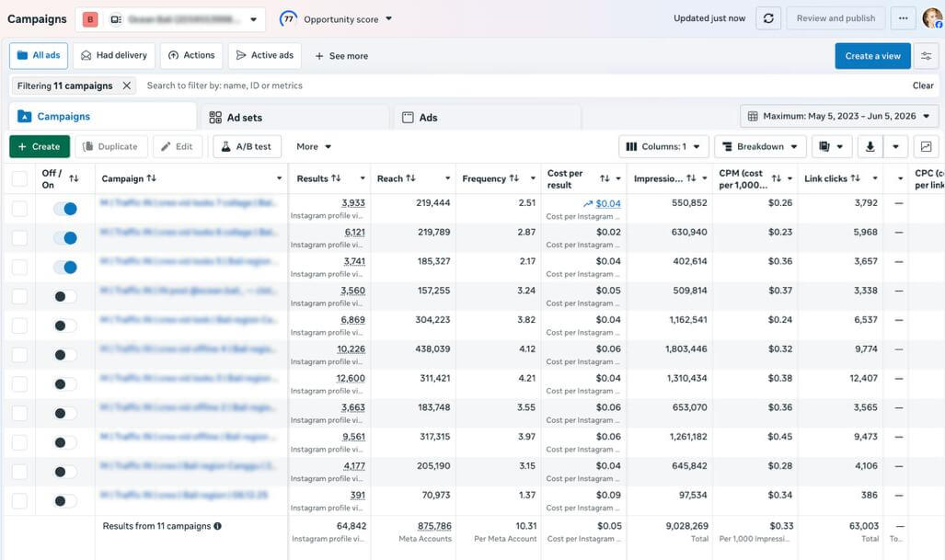945x560 pixels.
Task: Click the refresh data icon
Action: 768,18
